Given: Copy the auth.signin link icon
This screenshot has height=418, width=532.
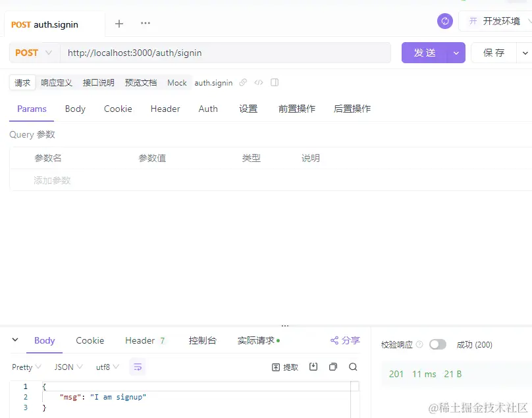Looking at the screenshot, I should point(243,82).
